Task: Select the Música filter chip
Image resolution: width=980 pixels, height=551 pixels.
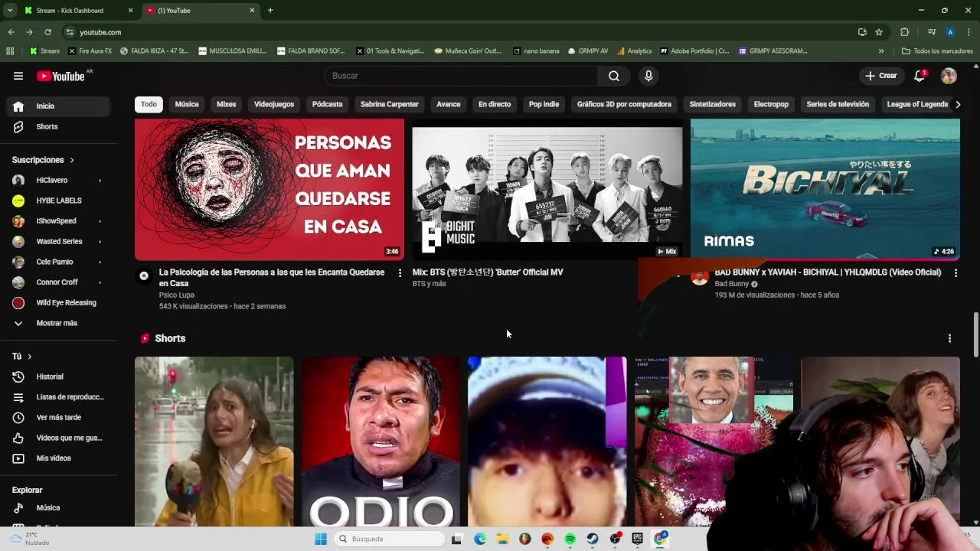Action: (x=186, y=104)
